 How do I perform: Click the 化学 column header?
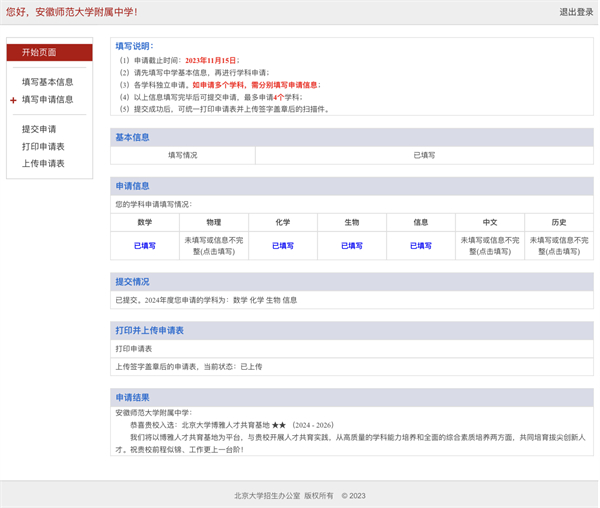pos(283,222)
